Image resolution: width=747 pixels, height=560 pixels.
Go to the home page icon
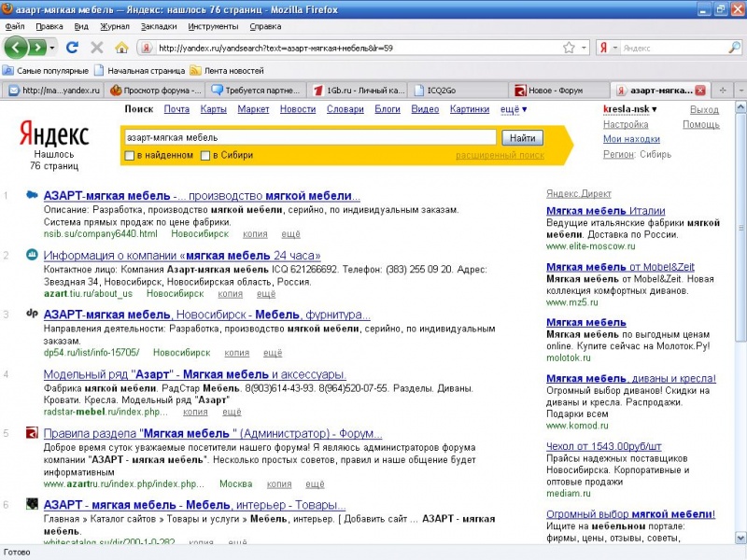pos(121,47)
